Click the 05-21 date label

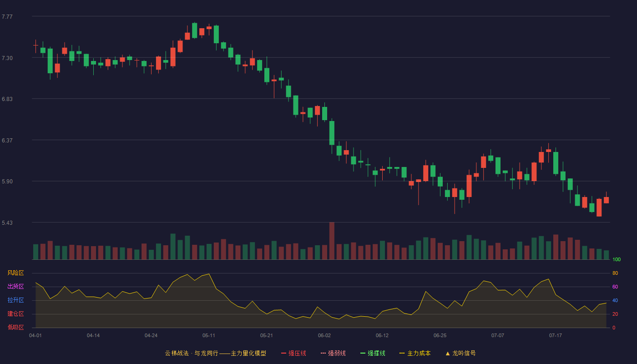point(267,335)
